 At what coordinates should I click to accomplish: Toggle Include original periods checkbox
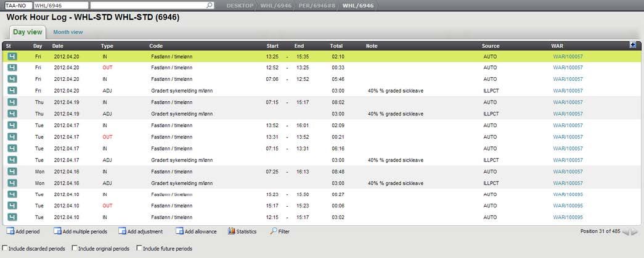pyautogui.click(x=75, y=249)
